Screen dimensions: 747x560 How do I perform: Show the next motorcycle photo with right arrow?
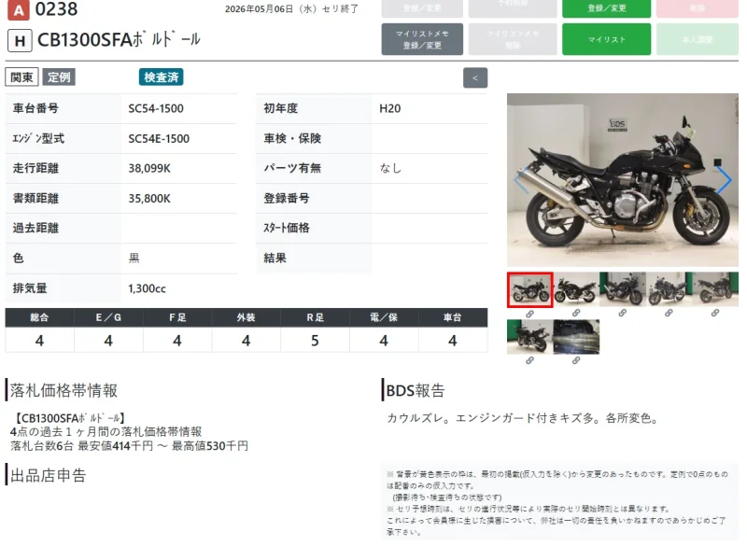[725, 180]
